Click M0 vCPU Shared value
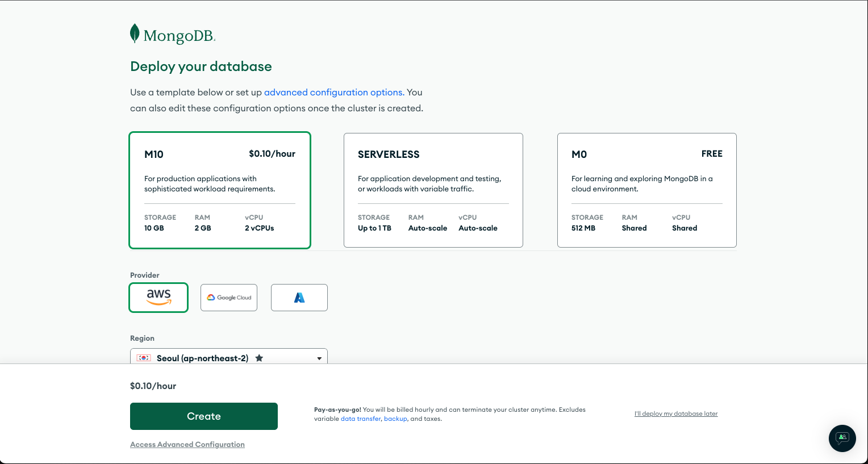The height and width of the screenshot is (464, 868). point(685,228)
